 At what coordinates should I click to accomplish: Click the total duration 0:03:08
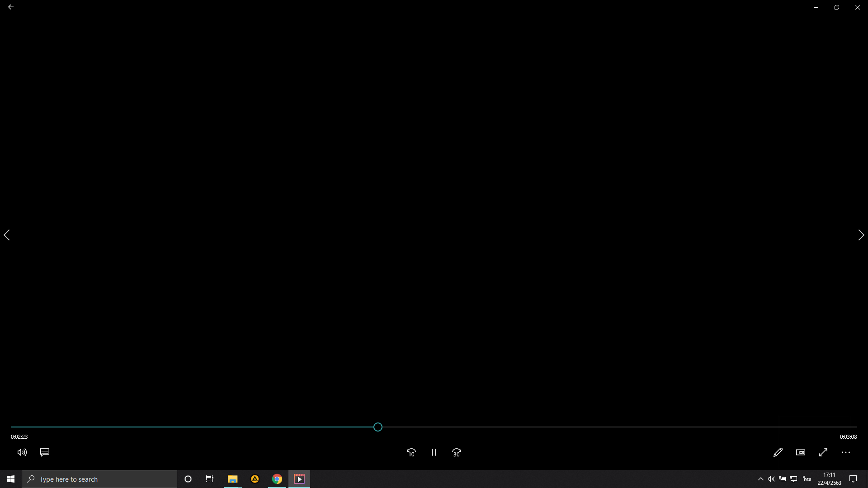tap(848, 437)
